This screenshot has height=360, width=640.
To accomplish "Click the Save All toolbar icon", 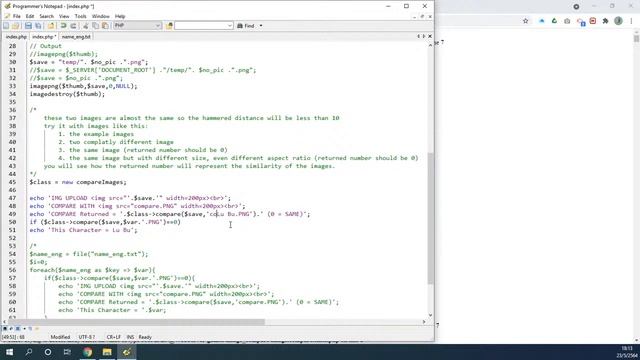I will coord(38,26).
